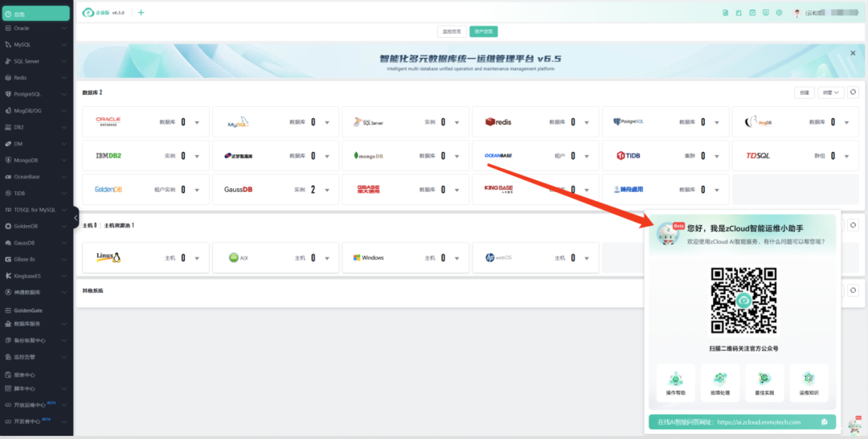Open the 监控告警 sidebar menu

[x=36, y=357]
